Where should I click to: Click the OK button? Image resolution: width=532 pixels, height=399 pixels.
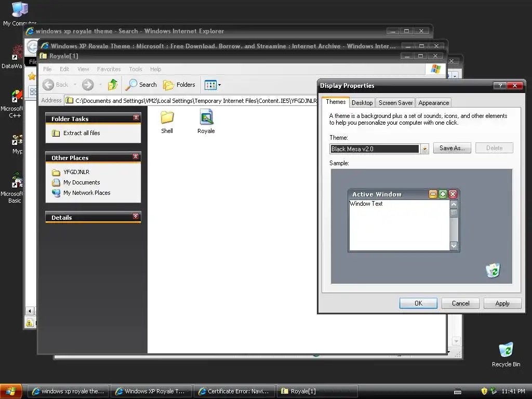coord(418,303)
